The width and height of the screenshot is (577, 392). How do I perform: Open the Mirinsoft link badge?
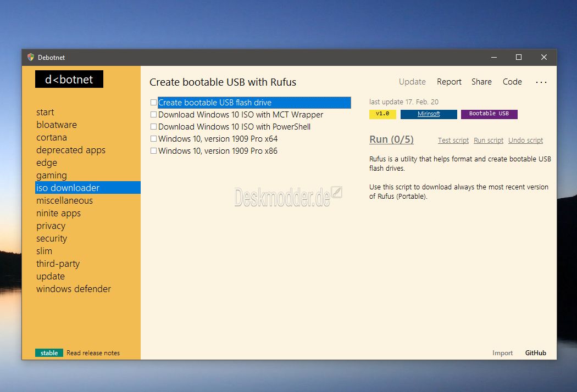[x=429, y=114]
